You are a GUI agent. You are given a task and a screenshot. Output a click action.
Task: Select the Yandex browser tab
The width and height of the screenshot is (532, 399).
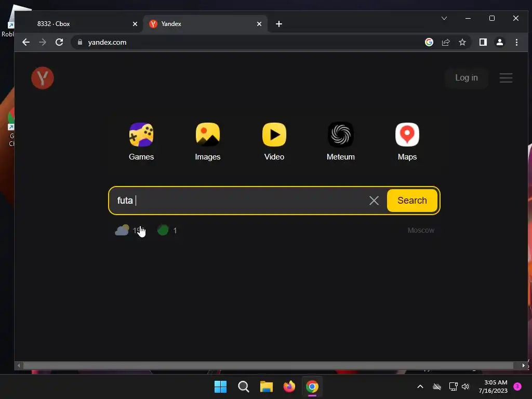[205, 24]
